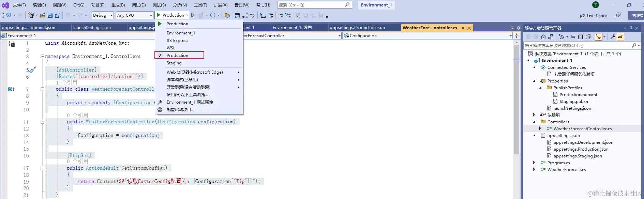Viewport: 644px width, 199px height.
Task: Expand the Program.cs tree node
Action: coord(534,163)
